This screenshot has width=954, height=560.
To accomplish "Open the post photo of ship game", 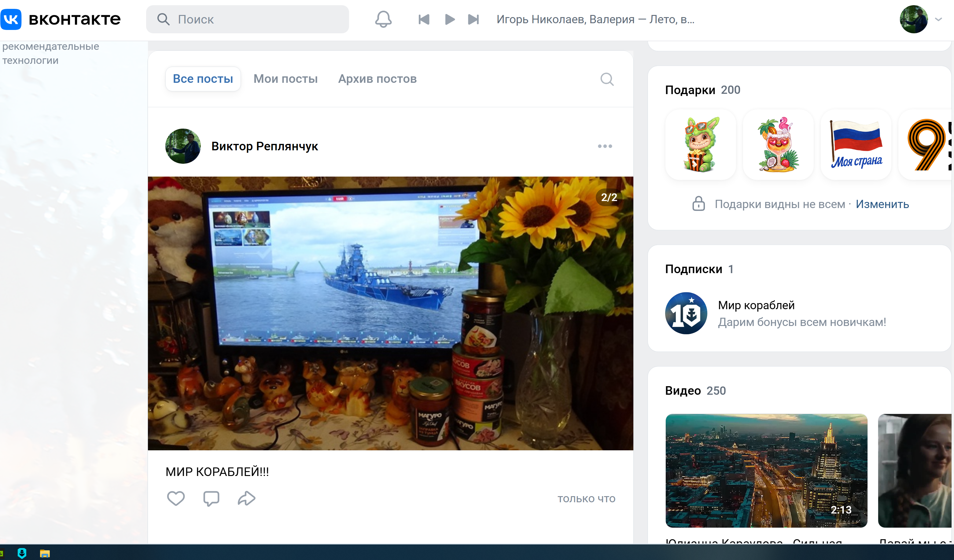I will [390, 313].
